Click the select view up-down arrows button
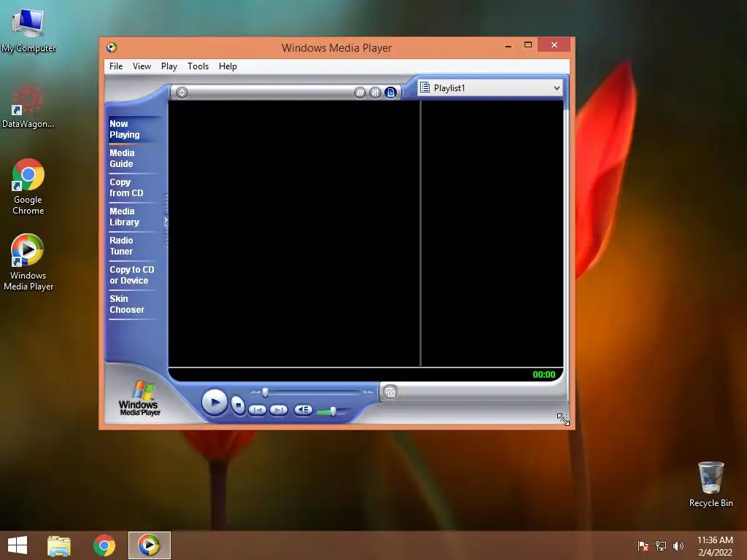Viewport: 747px width, 560px height. 182,93
